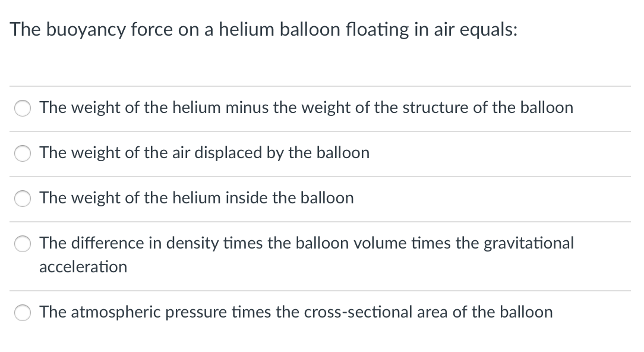Click the 'difference in density' answer text

click(x=306, y=244)
